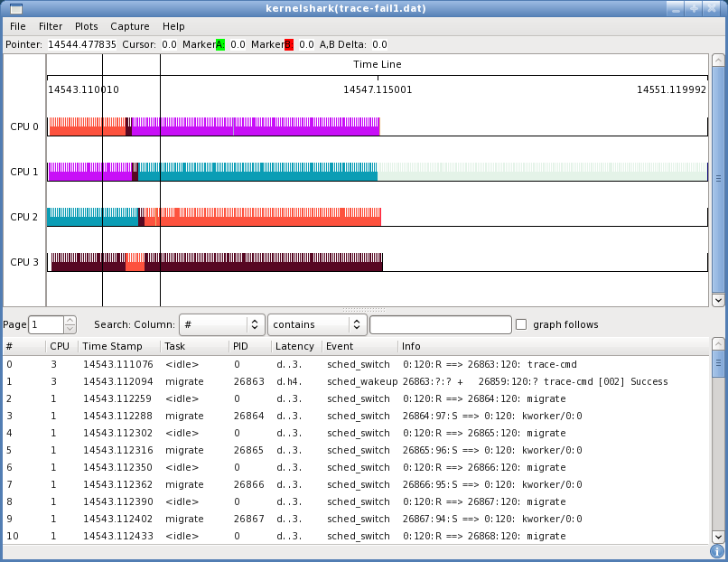Open the search column dropdown showing #
Viewport: 728px width, 562px height.
click(221, 324)
